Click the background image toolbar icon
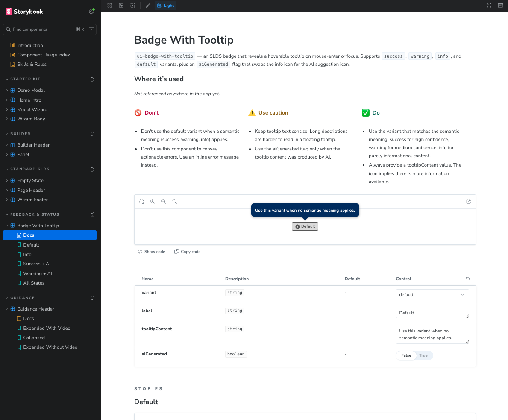508x420 pixels. click(121, 6)
